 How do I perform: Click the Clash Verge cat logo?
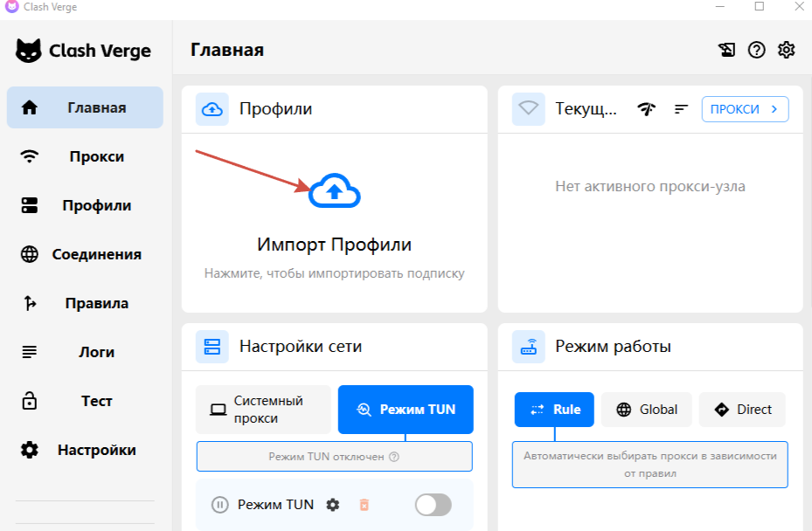28,51
